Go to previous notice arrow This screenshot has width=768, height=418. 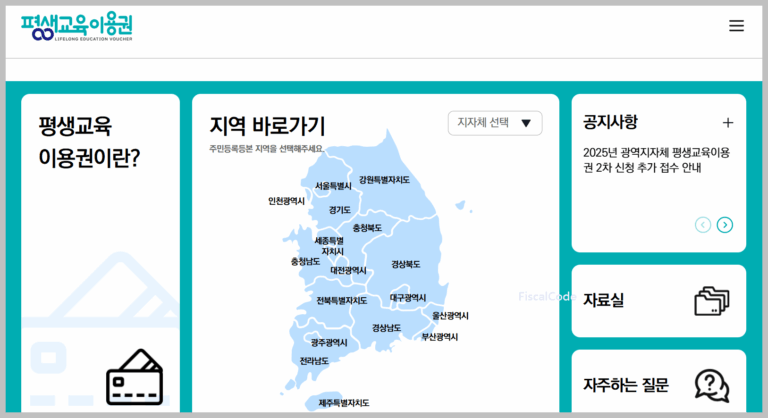click(703, 225)
